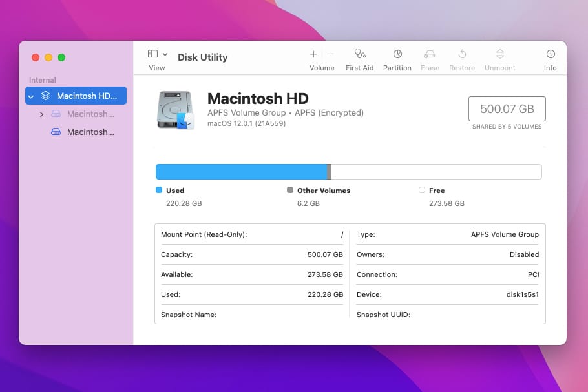Click the blue Used legend swatch

(x=159, y=190)
